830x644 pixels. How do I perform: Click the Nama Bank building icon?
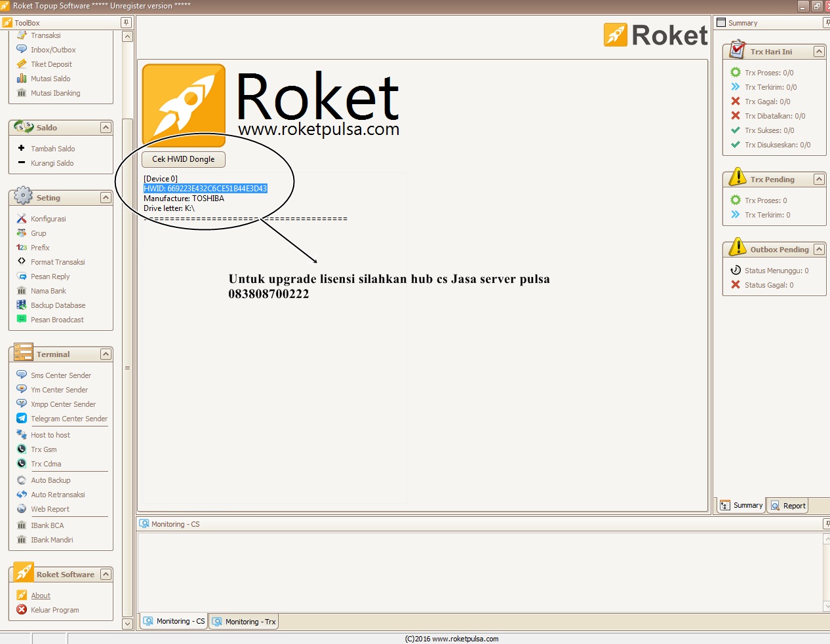pyautogui.click(x=22, y=290)
